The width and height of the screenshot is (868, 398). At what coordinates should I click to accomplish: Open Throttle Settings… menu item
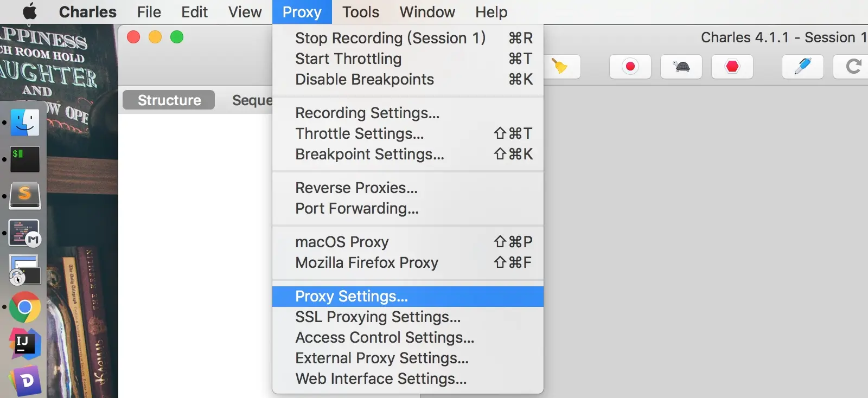(x=360, y=133)
